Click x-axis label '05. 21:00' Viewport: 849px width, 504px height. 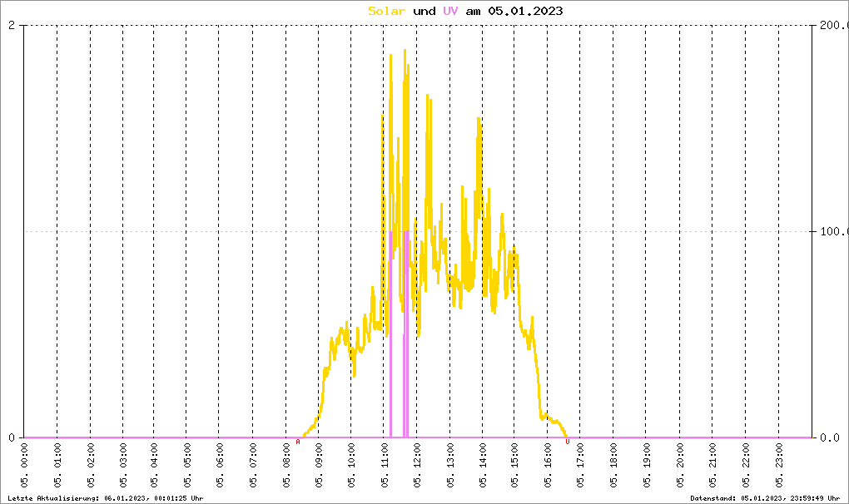pyautogui.click(x=712, y=466)
